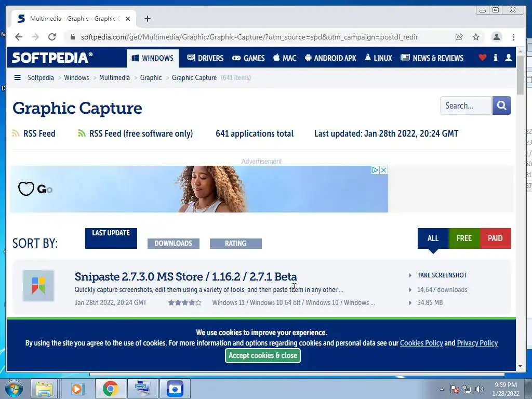The image size is (532, 399).
Task: Open the Games section
Action: point(248,58)
